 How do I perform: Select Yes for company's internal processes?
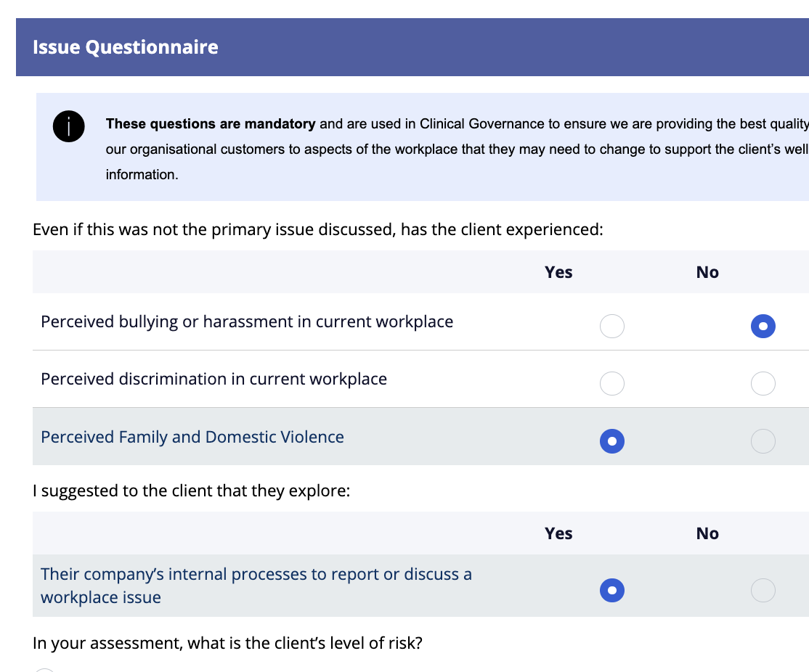611,591
